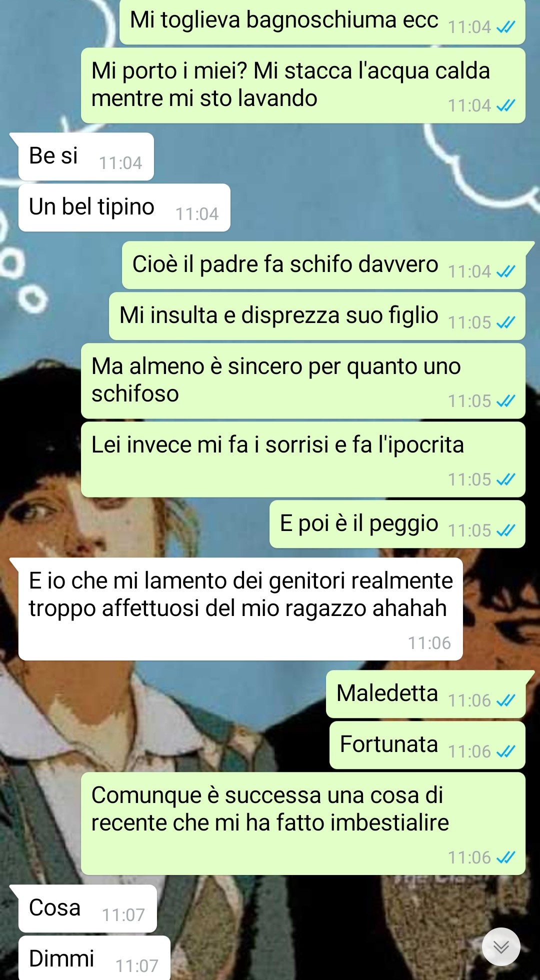The width and height of the screenshot is (540, 980).
Task: Tap 'Lei invece mi fa i sorrisi' message
Action: 303,459
